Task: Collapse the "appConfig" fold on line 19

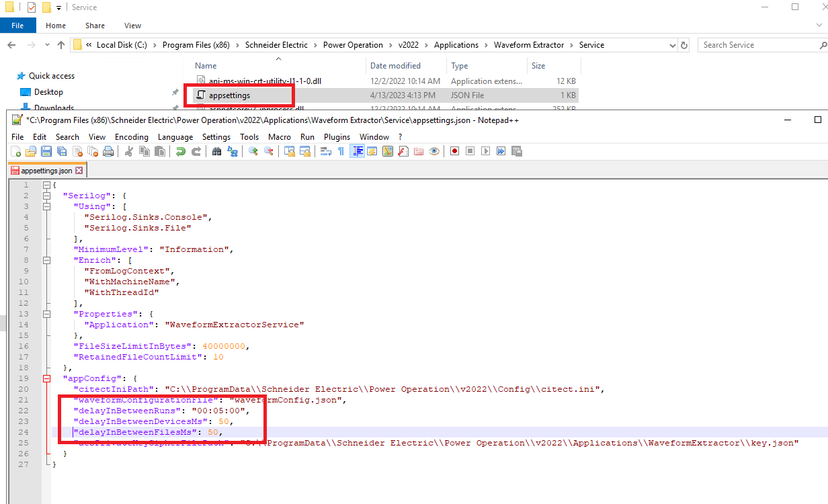Action: click(46, 378)
